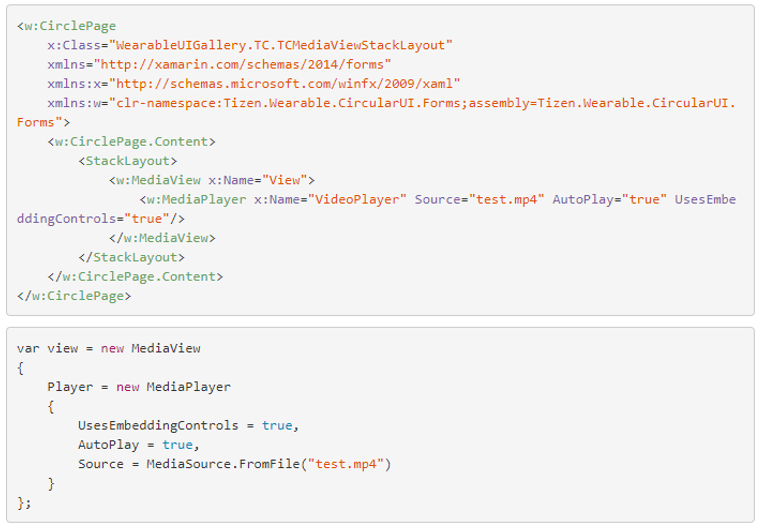The height and width of the screenshot is (528, 760).
Task: Click the x:Class attribute value
Action: pos(281,46)
